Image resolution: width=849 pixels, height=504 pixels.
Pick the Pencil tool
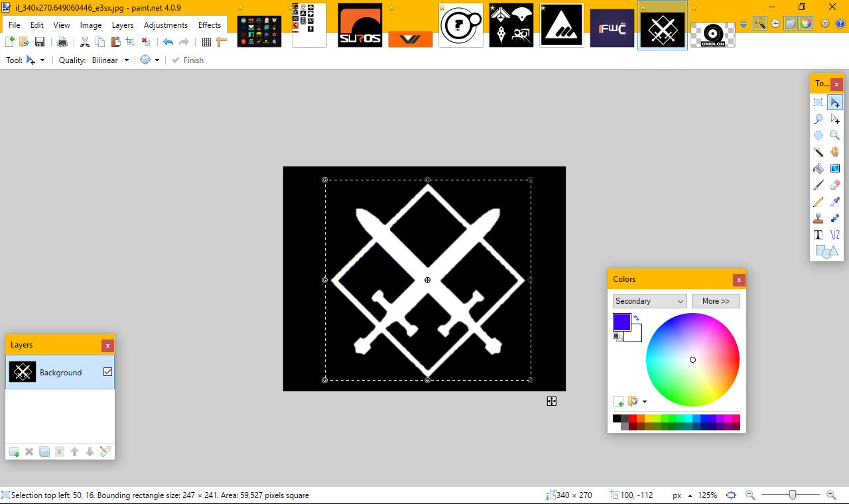818,202
